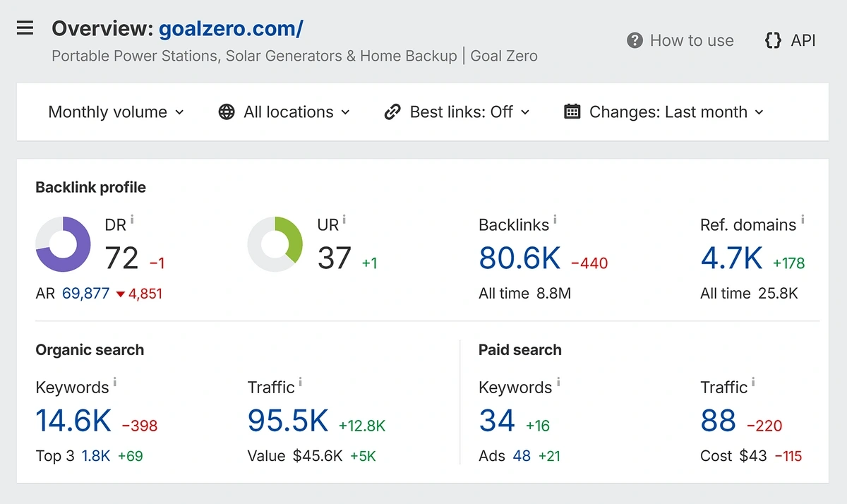Image resolution: width=847 pixels, height=504 pixels.
Task: Click the info icon next to Backlinks
Action: pos(555,220)
